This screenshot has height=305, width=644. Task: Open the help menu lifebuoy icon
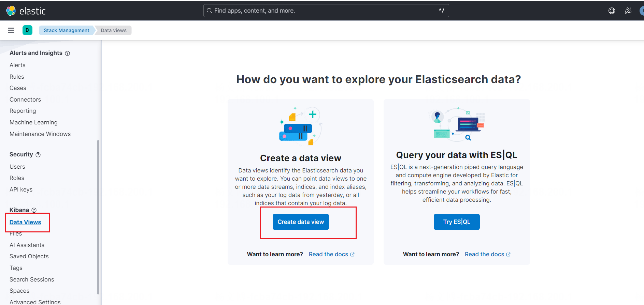[612, 11]
